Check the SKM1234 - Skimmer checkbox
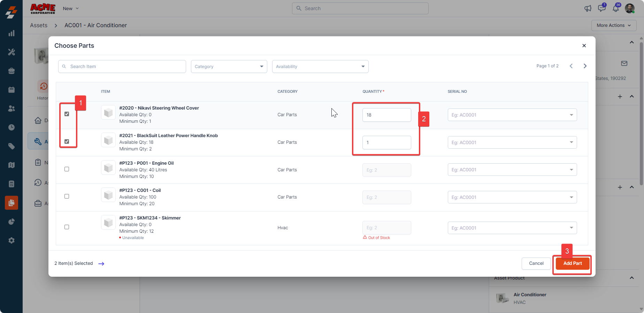 coord(67,227)
